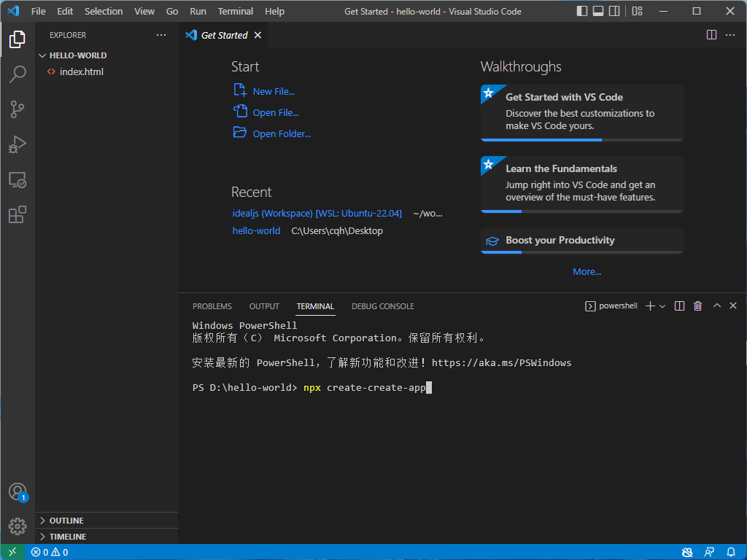This screenshot has width=747, height=560.
Task: Open the Edit menu
Action: point(65,12)
